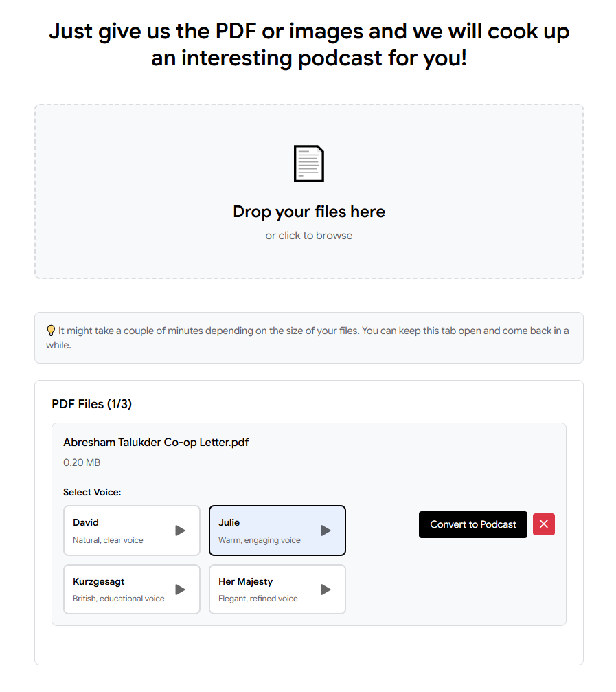This screenshot has width=616, height=692.
Task: Preview the Kurzgesagt voice audio
Action: coord(180,590)
